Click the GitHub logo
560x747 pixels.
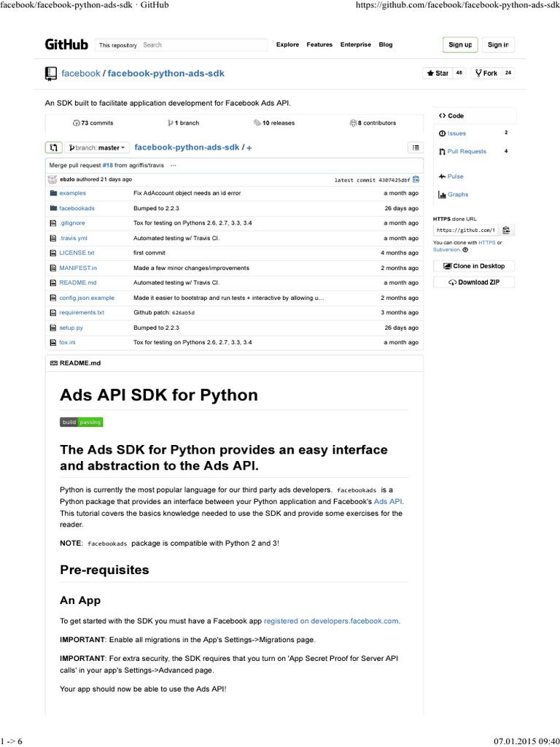(x=67, y=44)
